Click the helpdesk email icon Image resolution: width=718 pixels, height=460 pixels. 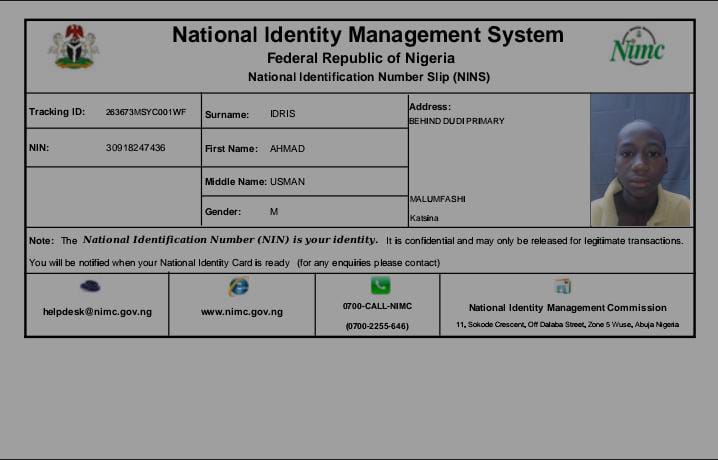tap(90, 286)
